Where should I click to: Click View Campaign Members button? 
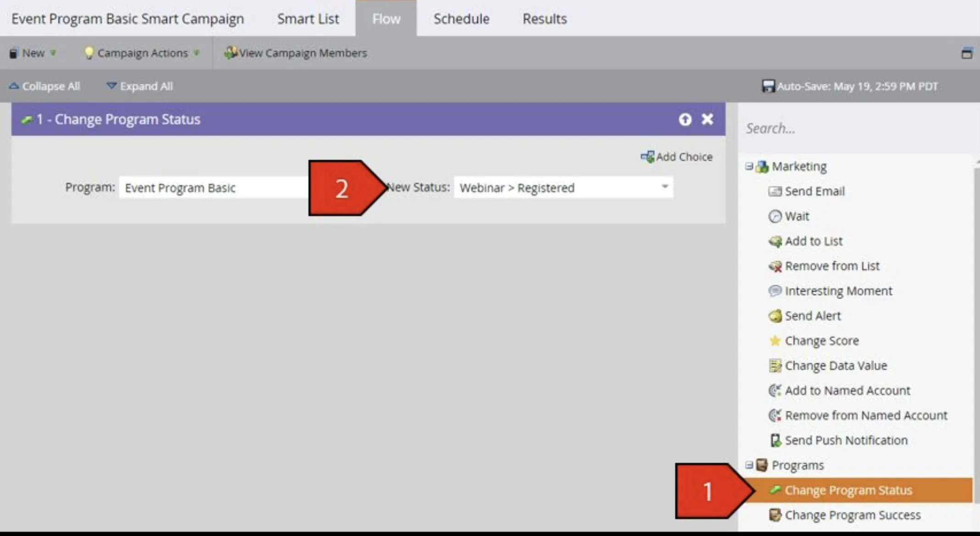point(296,53)
